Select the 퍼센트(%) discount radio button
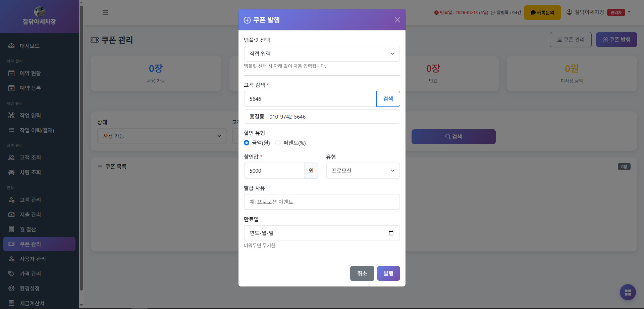 (278, 143)
